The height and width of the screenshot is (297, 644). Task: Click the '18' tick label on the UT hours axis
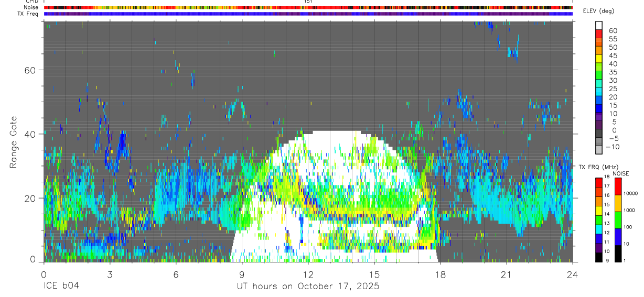441,274
